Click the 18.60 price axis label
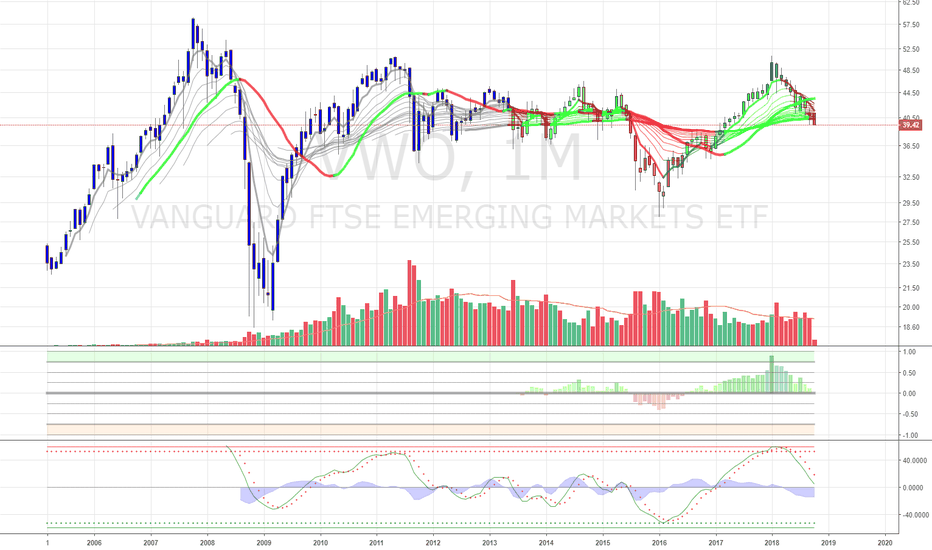Image resolution: width=932 pixels, height=550 pixels. click(912, 326)
